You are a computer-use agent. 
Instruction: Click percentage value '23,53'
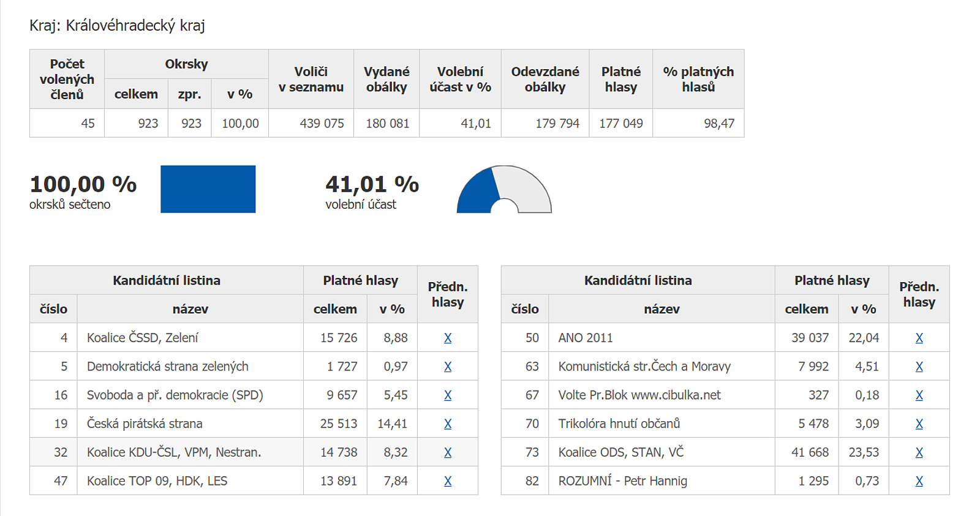[x=864, y=452]
